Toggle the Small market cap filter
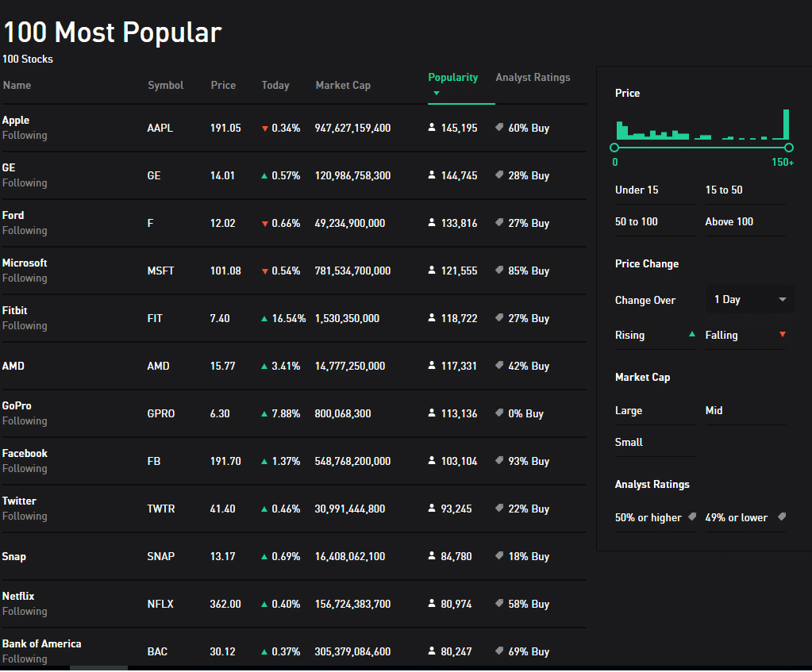 click(655, 442)
